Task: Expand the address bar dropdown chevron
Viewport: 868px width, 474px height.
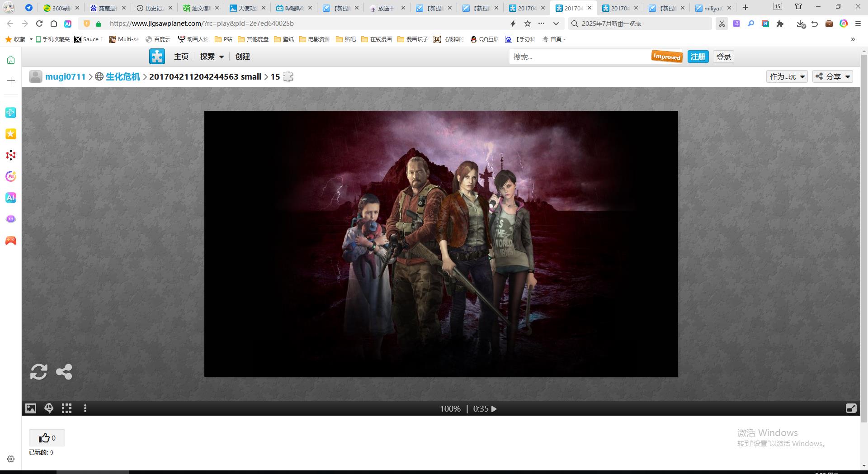Action: point(556,24)
